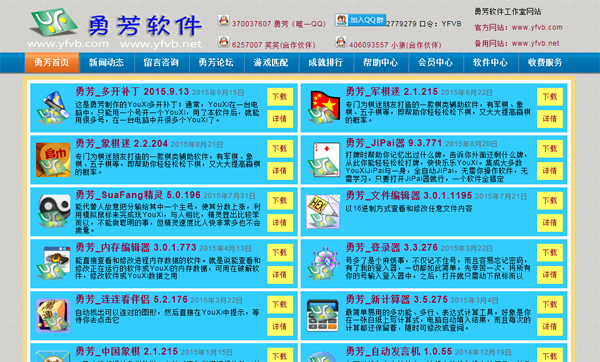Visit official site link www.yfvb.com
The width and height of the screenshot is (600, 362).
[x=537, y=28]
